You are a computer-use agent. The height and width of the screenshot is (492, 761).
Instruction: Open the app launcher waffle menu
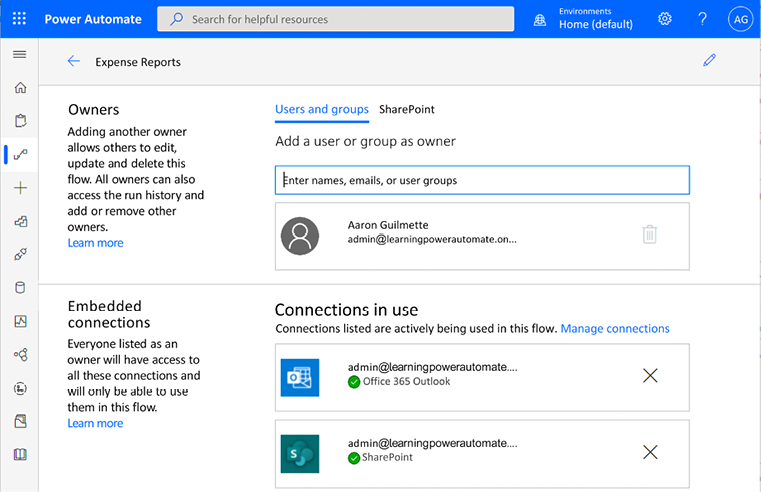19,19
